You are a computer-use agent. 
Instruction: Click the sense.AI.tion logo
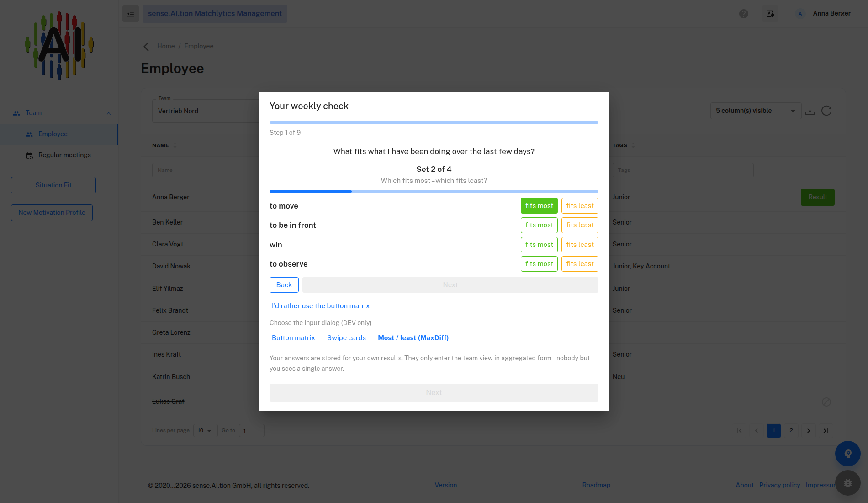(59, 46)
